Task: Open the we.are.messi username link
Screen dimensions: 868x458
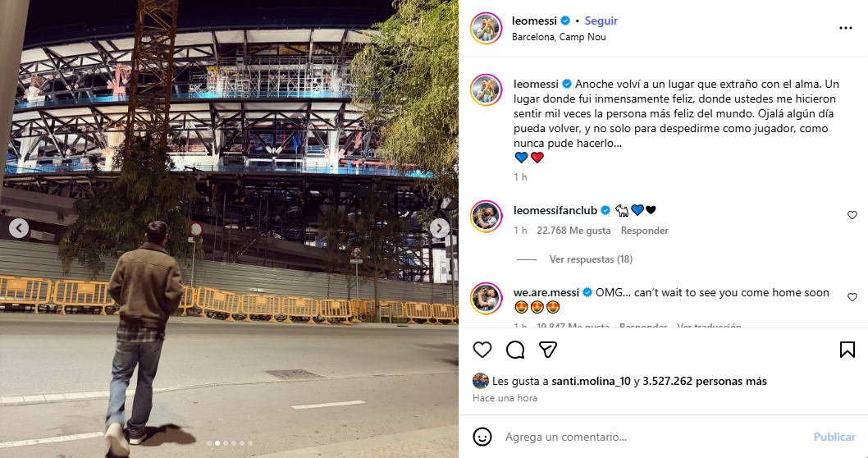Action: [546, 292]
